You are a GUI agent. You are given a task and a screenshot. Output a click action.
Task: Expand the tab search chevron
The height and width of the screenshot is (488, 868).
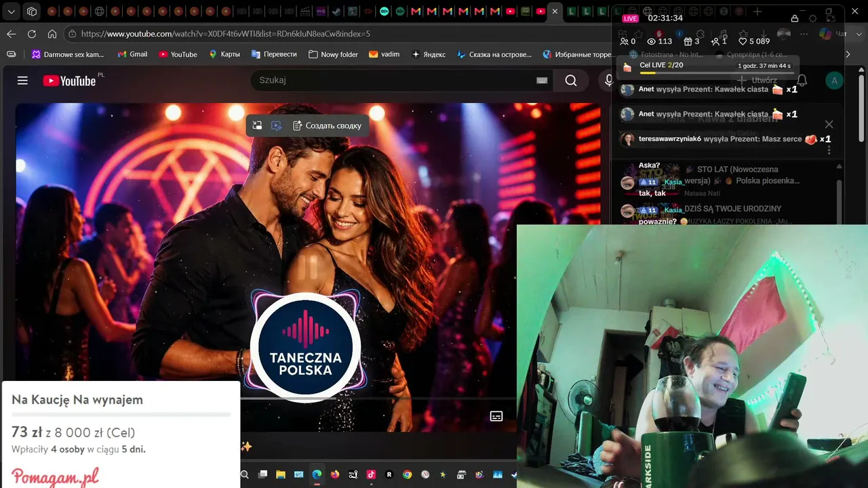[x=12, y=12]
